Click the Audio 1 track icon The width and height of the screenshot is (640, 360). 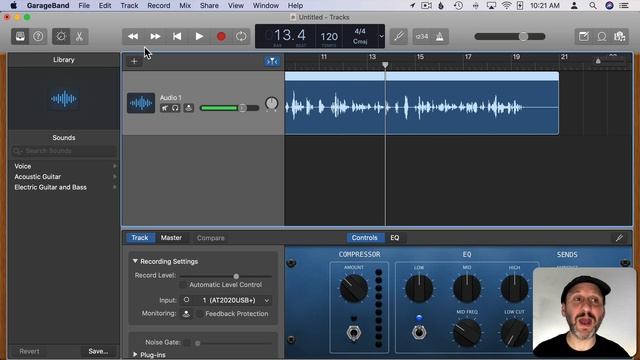pos(141,103)
